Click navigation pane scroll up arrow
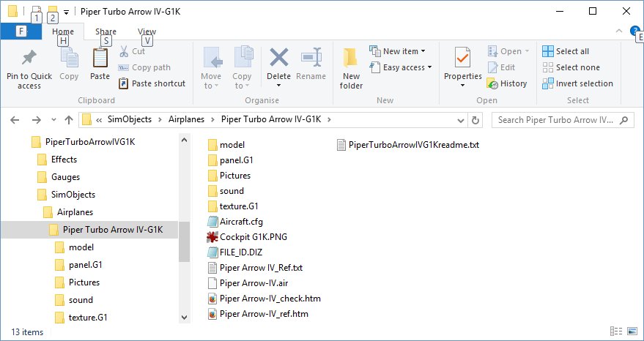 click(x=184, y=140)
